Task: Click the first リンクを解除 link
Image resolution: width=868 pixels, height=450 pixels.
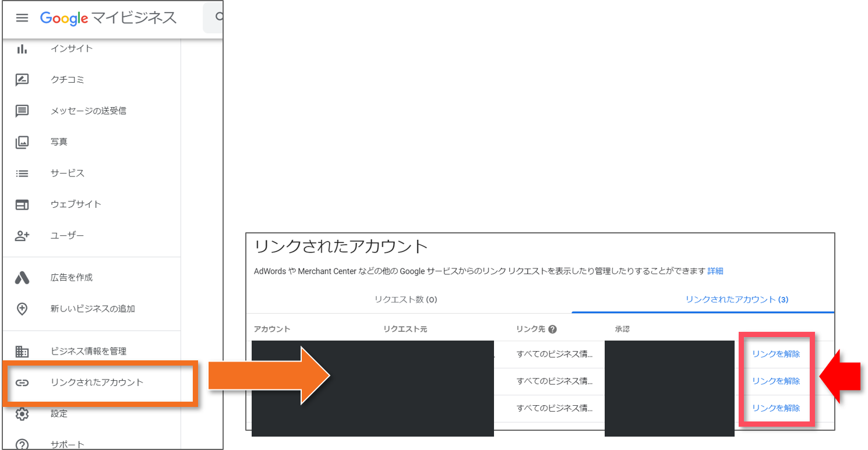Action: (776, 353)
